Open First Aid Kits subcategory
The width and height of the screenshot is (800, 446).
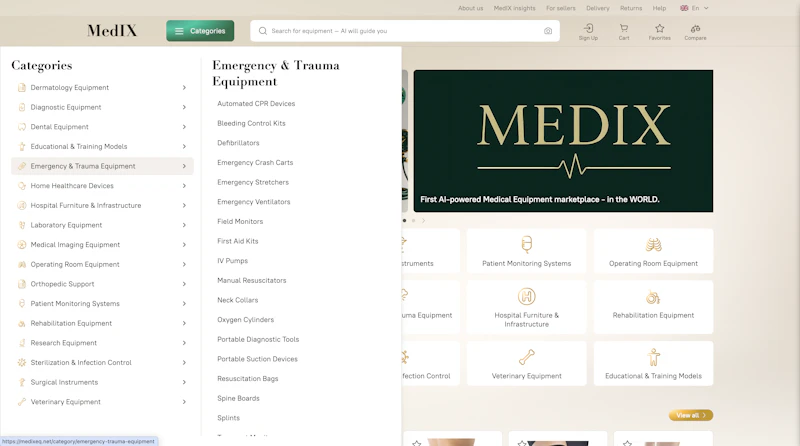tap(238, 241)
